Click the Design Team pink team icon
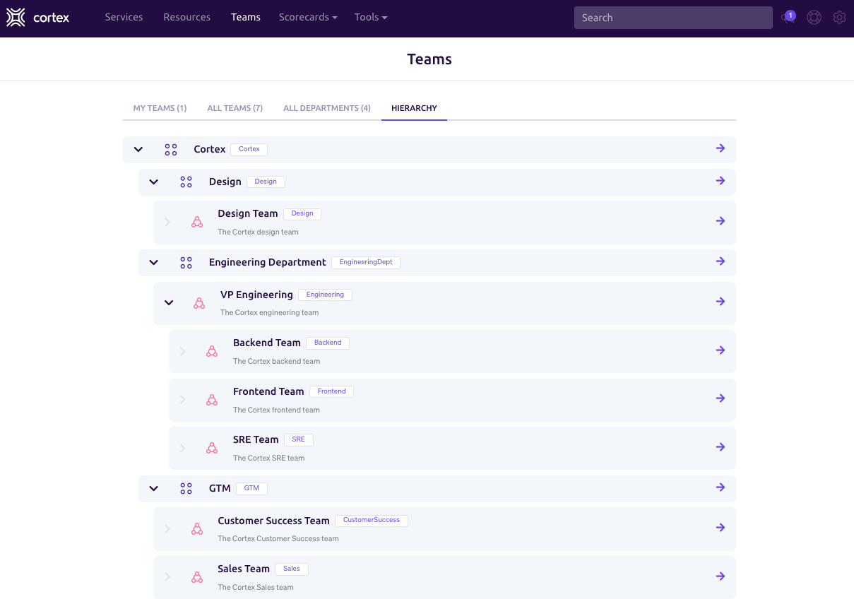 pos(197,222)
